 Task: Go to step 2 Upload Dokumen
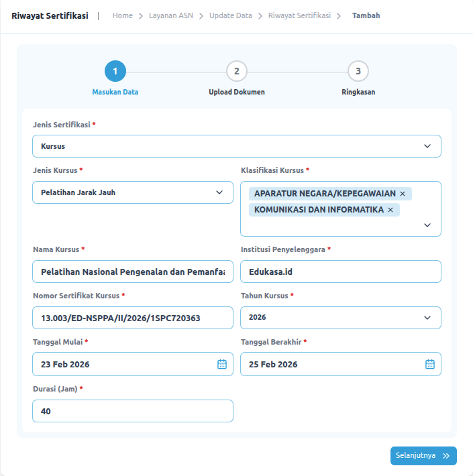point(236,71)
